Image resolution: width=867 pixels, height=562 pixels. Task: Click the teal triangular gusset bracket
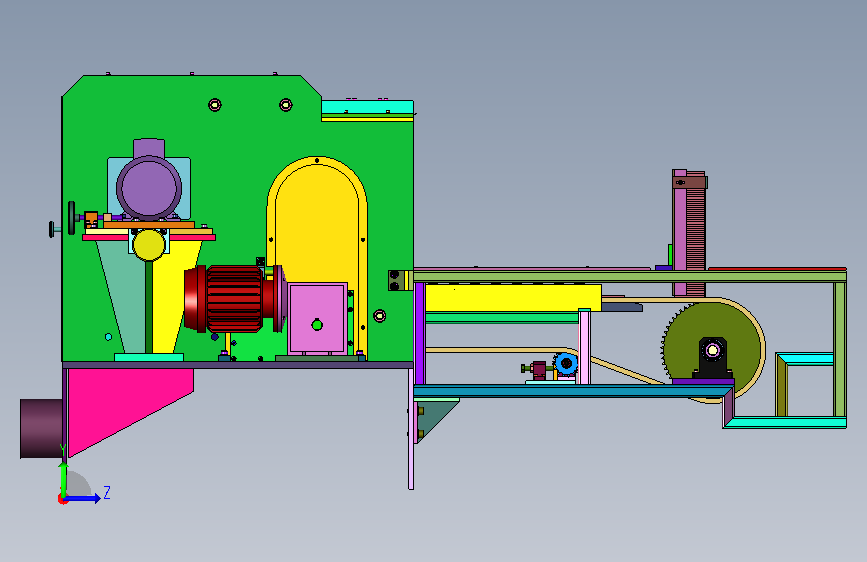[x=434, y=419]
